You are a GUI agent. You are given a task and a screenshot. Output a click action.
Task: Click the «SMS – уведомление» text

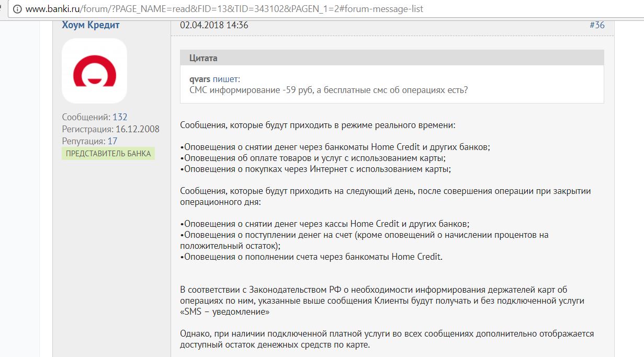tap(225, 312)
